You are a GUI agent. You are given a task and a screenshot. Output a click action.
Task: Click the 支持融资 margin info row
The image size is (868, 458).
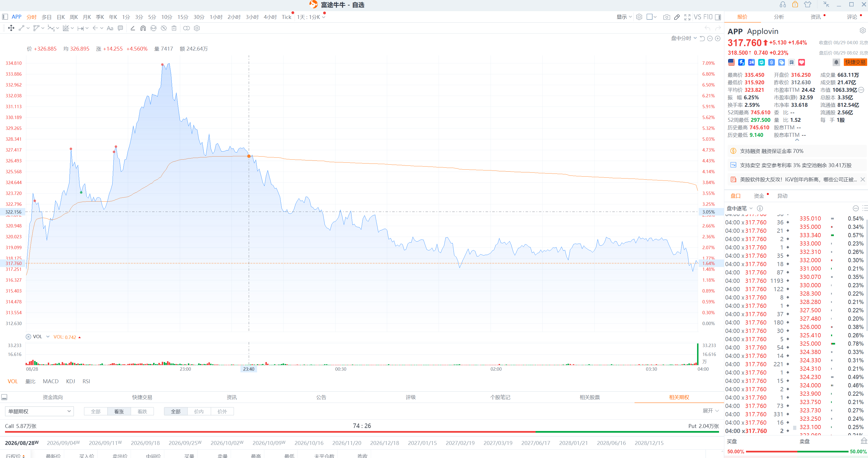pos(797,151)
